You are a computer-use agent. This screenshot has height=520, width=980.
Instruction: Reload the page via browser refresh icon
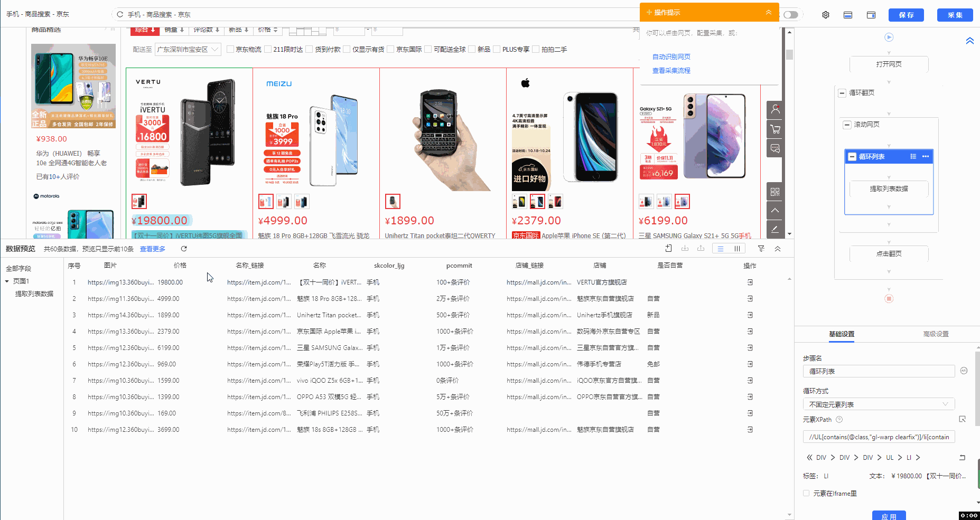coord(120,14)
